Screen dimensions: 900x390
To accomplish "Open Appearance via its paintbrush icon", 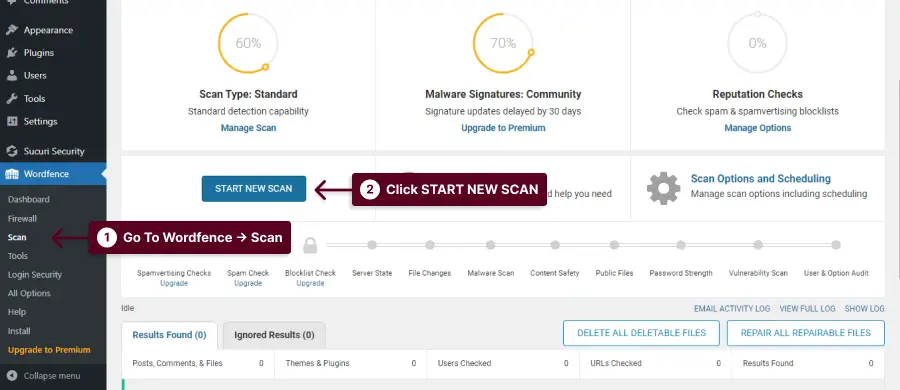I will pyautogui.click(x=12, y=30).
